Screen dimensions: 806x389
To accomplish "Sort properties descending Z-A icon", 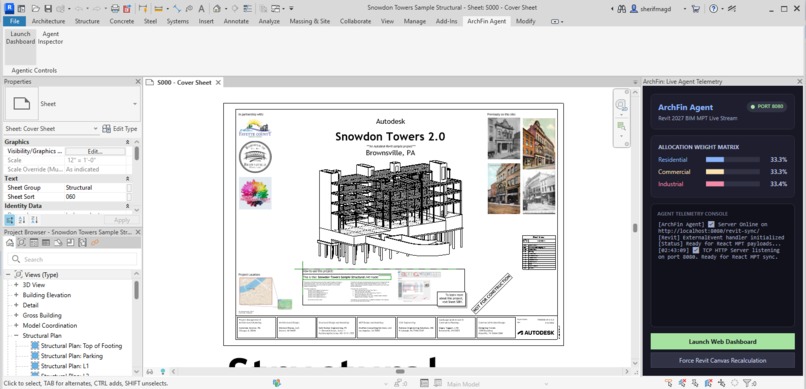I will [34, 220].
